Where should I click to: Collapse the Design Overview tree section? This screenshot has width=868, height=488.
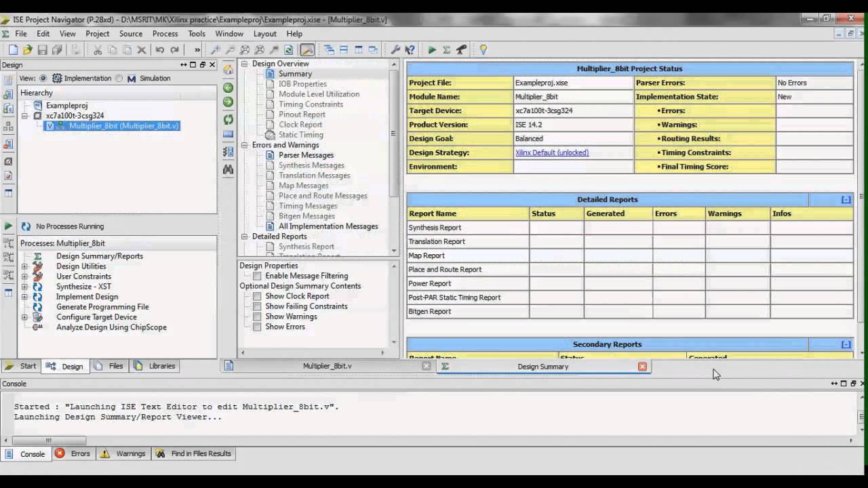tap(245, 64)
